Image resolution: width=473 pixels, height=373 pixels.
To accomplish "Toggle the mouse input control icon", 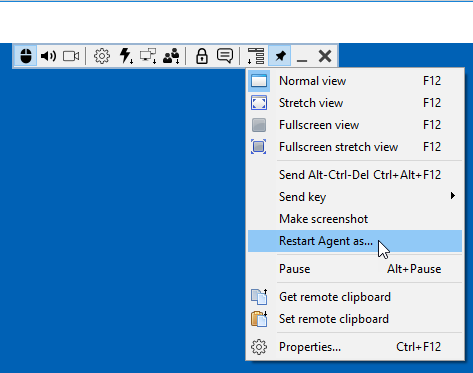I will coord(26,56).
